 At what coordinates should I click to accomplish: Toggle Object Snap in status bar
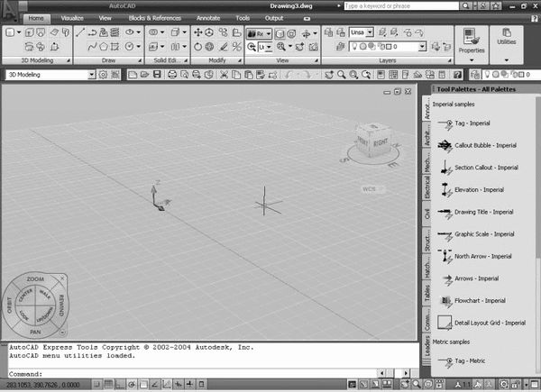coord(143,384)
